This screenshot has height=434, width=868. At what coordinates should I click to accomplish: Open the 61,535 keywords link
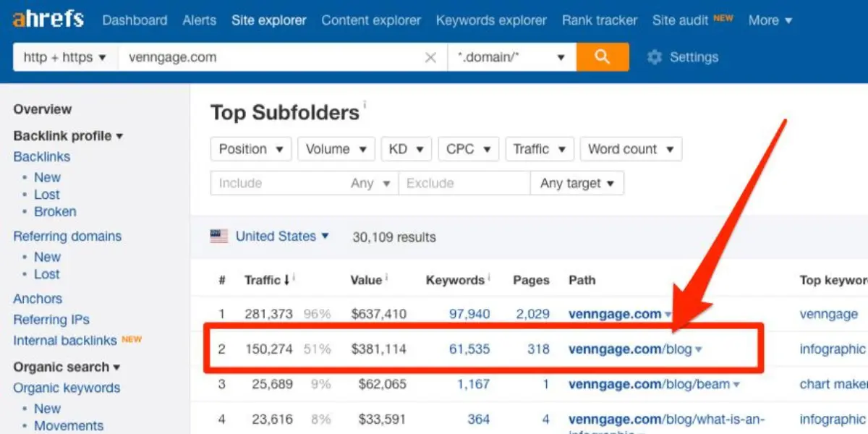469,349
